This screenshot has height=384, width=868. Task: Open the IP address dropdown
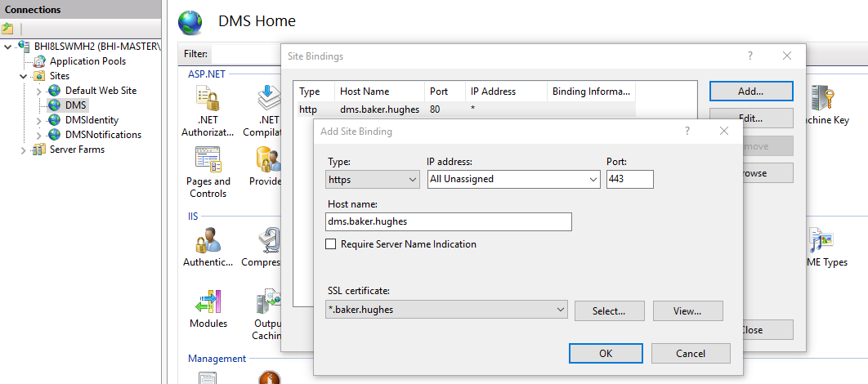pyautogui.click(x=513, y=179)
